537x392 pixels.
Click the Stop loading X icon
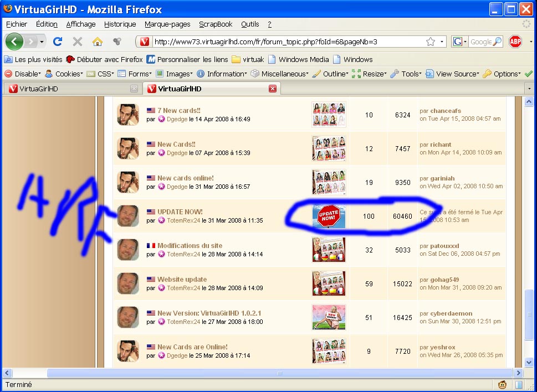click(78, 42)
